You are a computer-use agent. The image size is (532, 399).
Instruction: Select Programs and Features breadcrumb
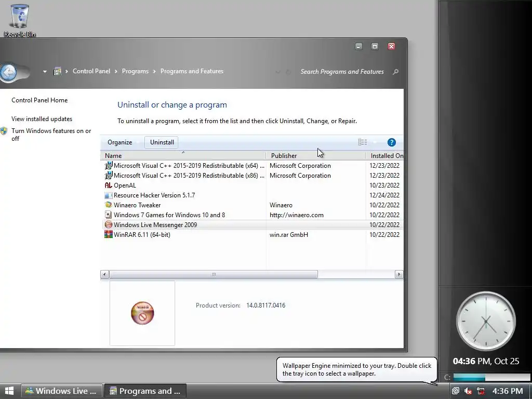(192, 71)
